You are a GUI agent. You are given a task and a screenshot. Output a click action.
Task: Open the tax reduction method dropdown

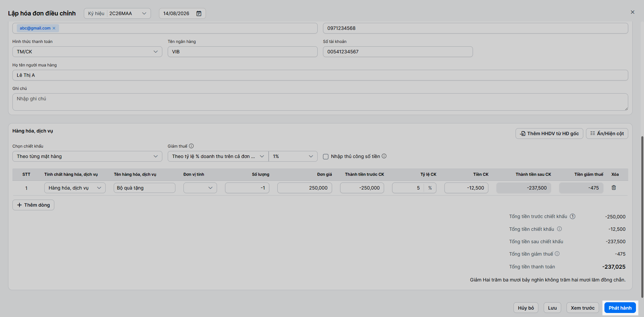[218, 156]
